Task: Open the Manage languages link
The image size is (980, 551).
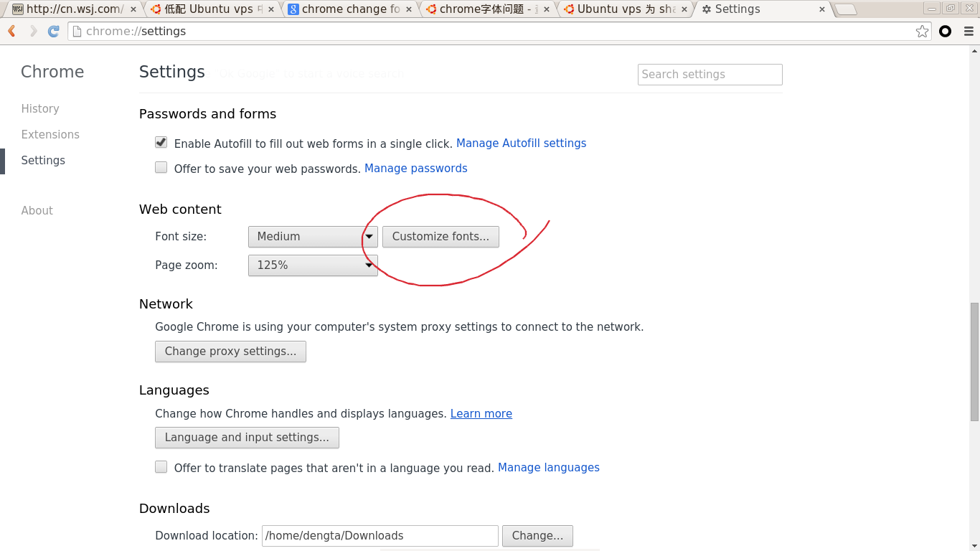Action: click(x=549, y=467)
